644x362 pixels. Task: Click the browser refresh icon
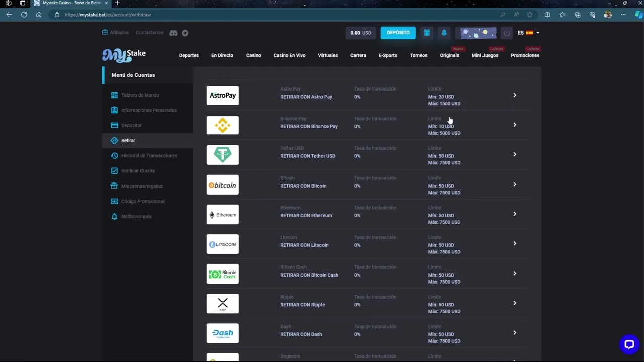coord(24,15)
